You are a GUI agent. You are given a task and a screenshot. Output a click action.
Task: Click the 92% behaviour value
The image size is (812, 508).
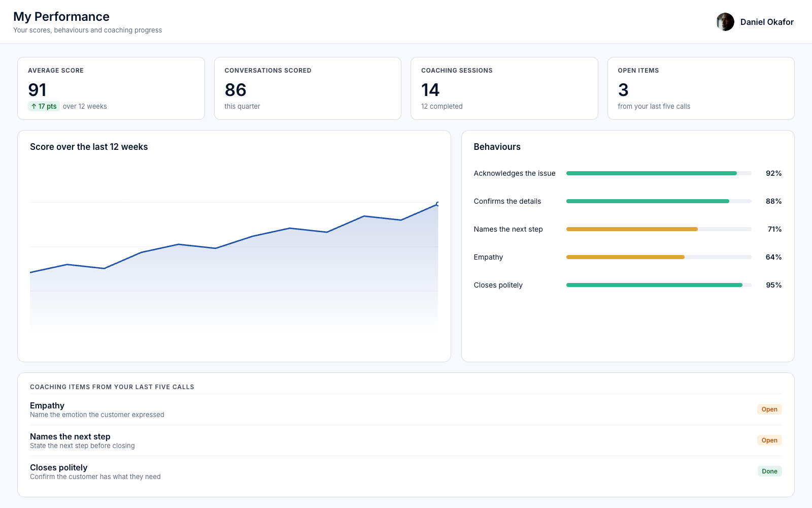click(x=774, y=173)
